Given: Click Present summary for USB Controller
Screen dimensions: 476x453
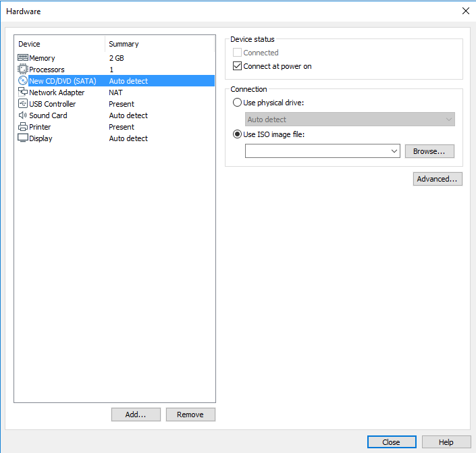Looking at the screenshot, I should click(122, 104).
